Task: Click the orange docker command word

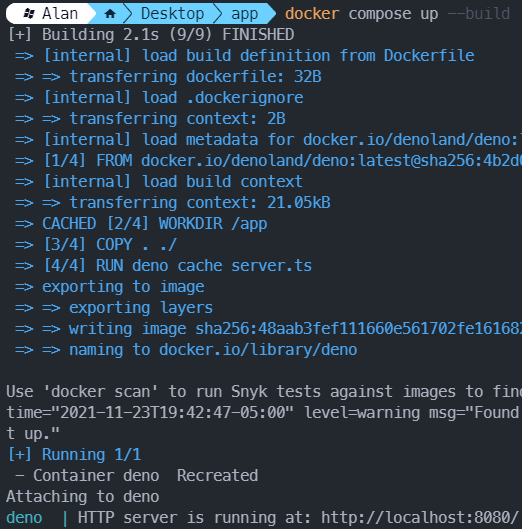Action: [312, 14]
